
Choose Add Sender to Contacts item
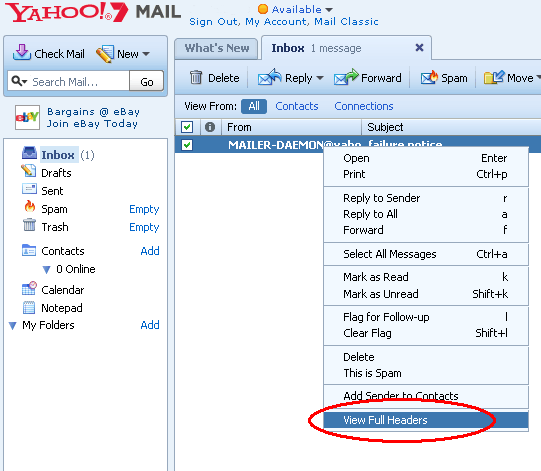[426, 396]
